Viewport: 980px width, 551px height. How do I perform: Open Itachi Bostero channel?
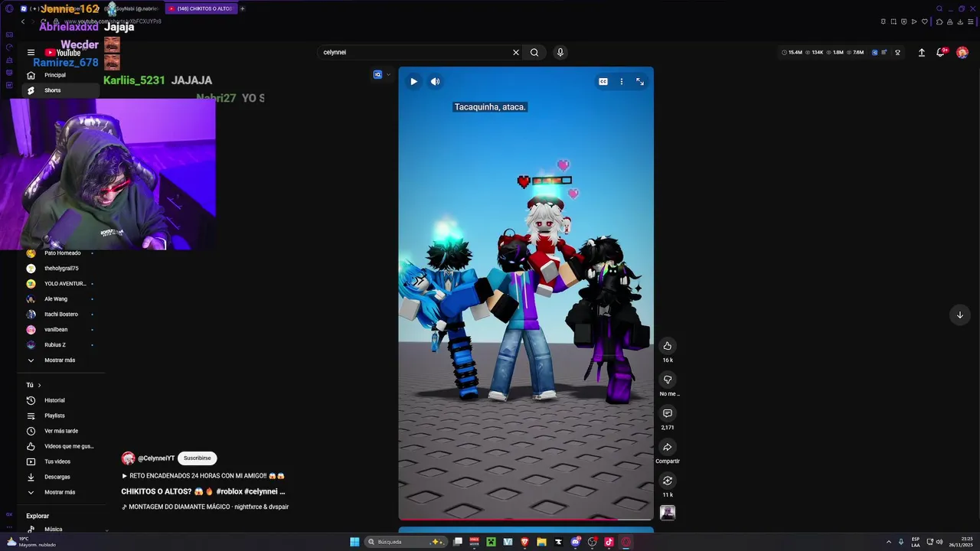60,314
